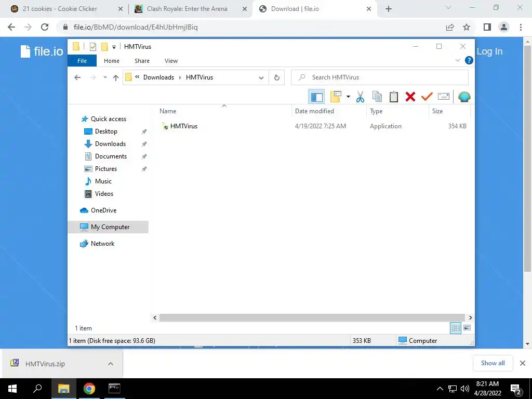Bookmark this page with the star icon

467,27
